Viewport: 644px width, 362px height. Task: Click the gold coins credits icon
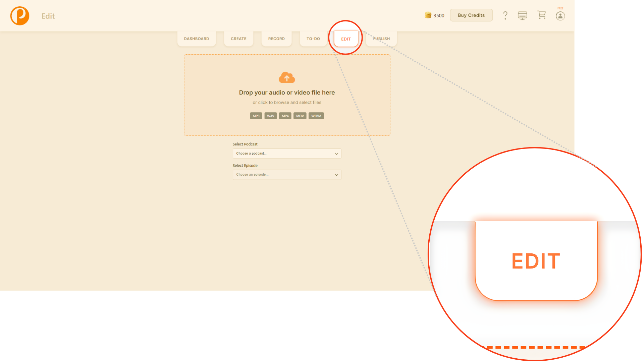428,15
